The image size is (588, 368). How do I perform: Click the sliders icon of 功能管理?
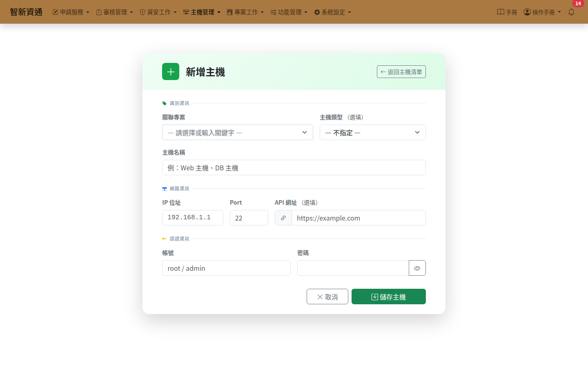(273, 12)
